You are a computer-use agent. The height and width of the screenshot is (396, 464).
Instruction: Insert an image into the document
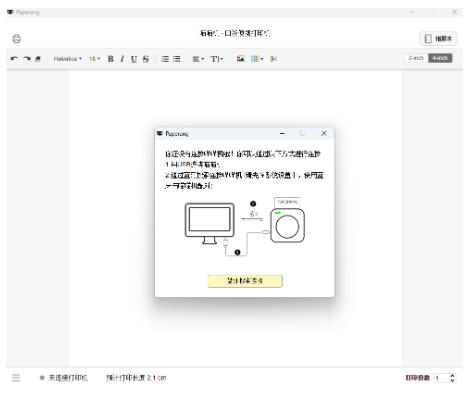241,59
